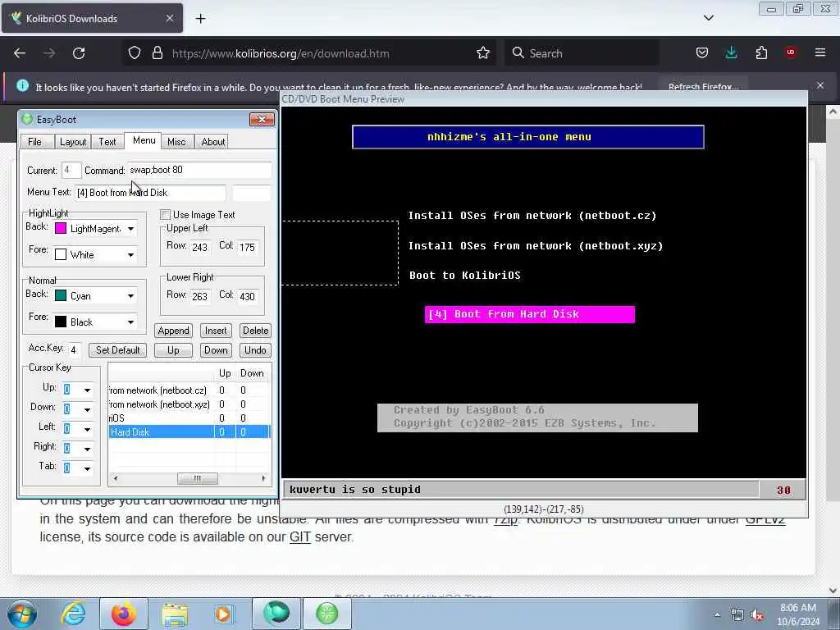The height and width of the screenshot is (630, 840).
Task: Open uBlock Origin icon
Action: click(x=791, y=52)
